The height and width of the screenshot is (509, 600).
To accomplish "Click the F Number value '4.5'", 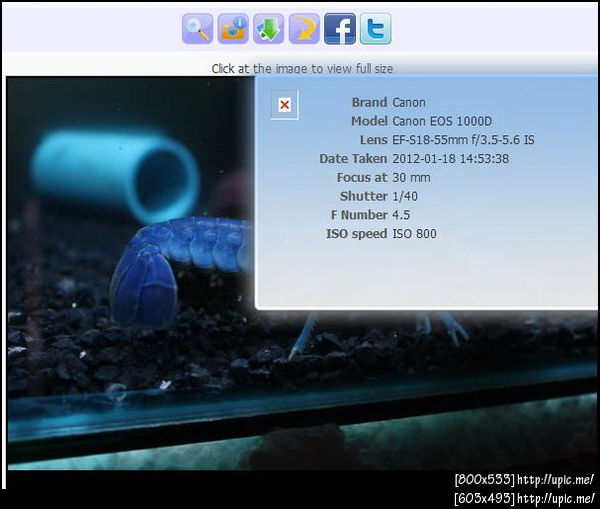I will (401, 215).
